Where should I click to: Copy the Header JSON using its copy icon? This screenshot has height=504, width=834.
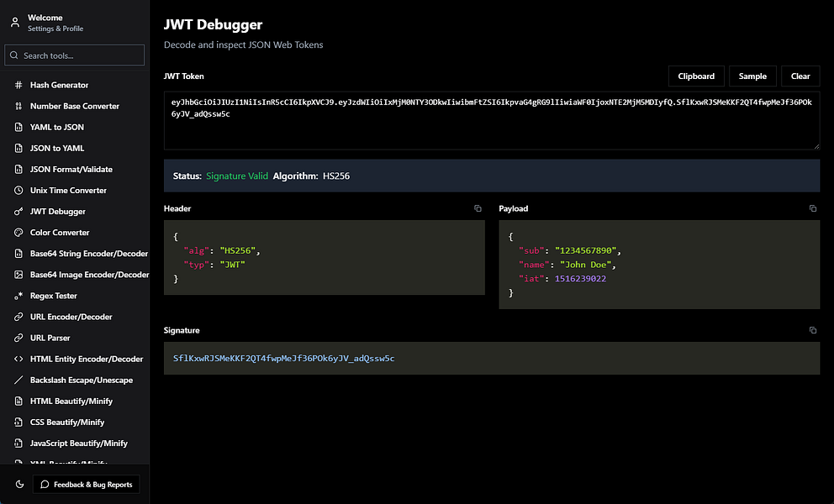(478, 208)
